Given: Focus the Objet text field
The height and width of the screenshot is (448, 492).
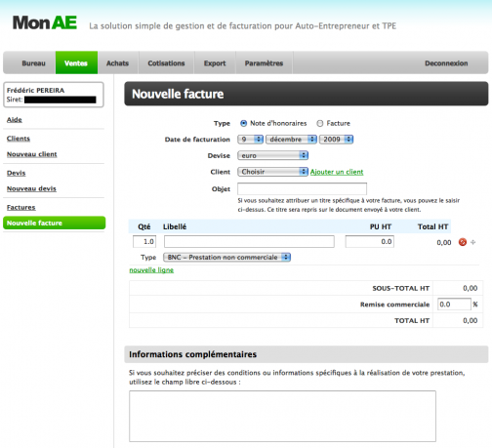Looking at the screenshot, I should (x=302, y=188).
